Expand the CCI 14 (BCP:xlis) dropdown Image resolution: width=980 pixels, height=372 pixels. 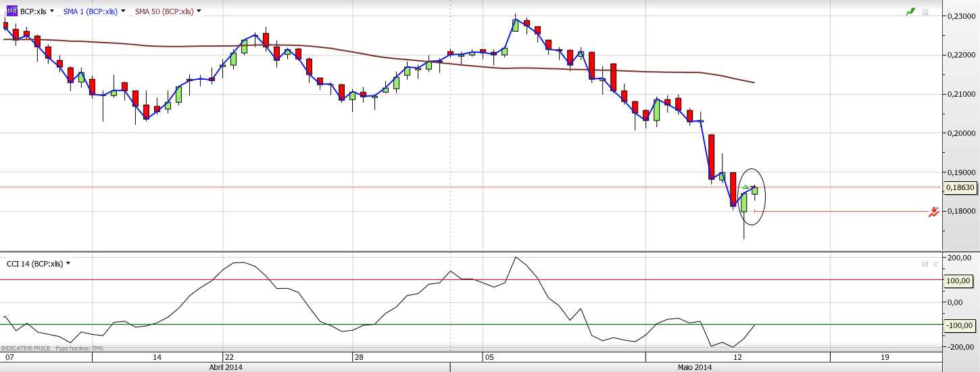tap(68, 264)
